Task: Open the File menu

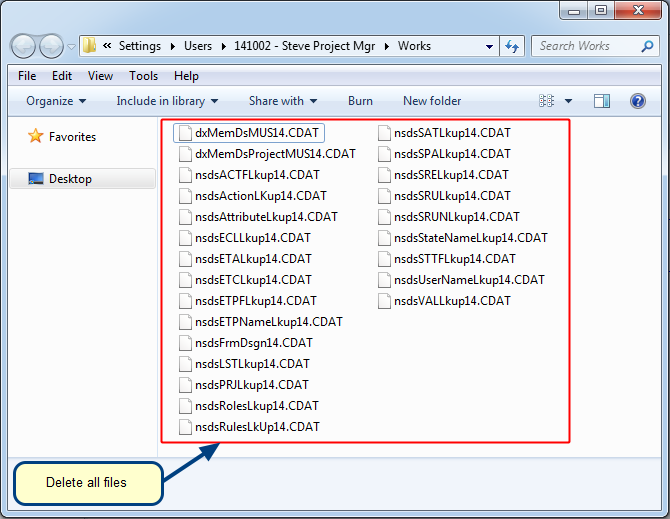Action: point(27,76)
